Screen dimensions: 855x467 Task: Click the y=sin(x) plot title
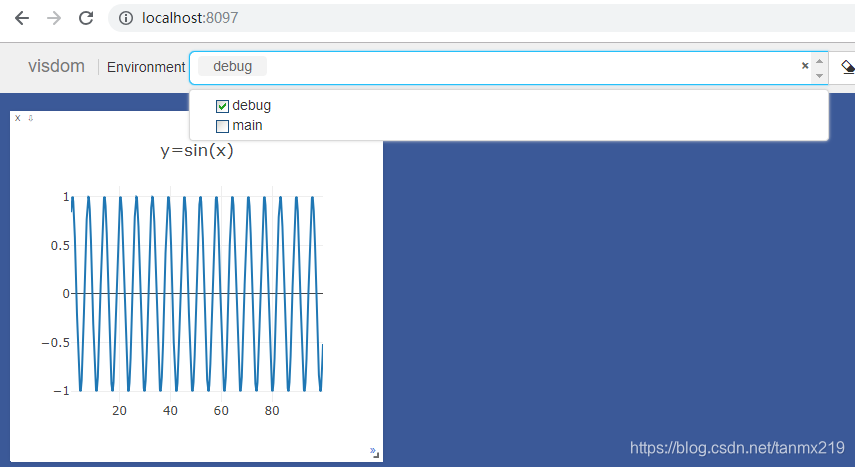pos(197,150)
